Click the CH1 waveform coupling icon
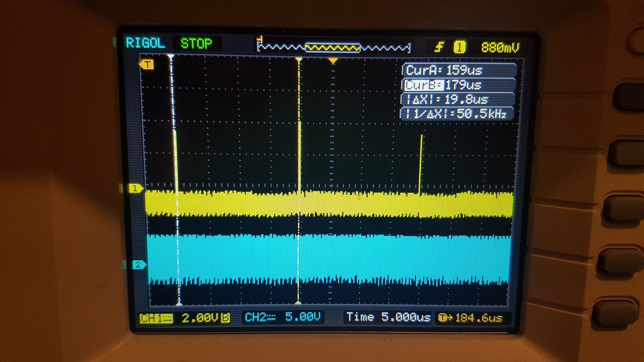The height and width of the screenshot is (362, 644). 167,317
